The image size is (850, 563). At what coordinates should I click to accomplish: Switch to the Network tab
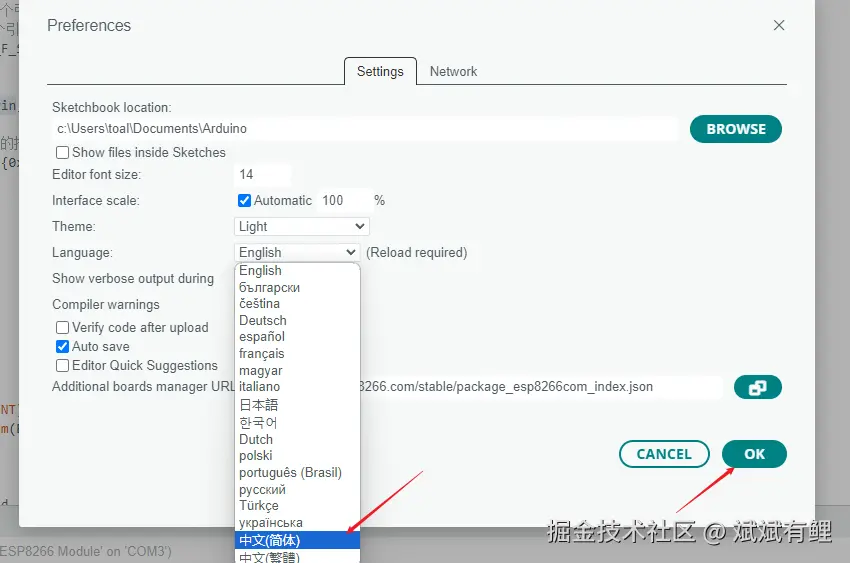coord(453,72)
